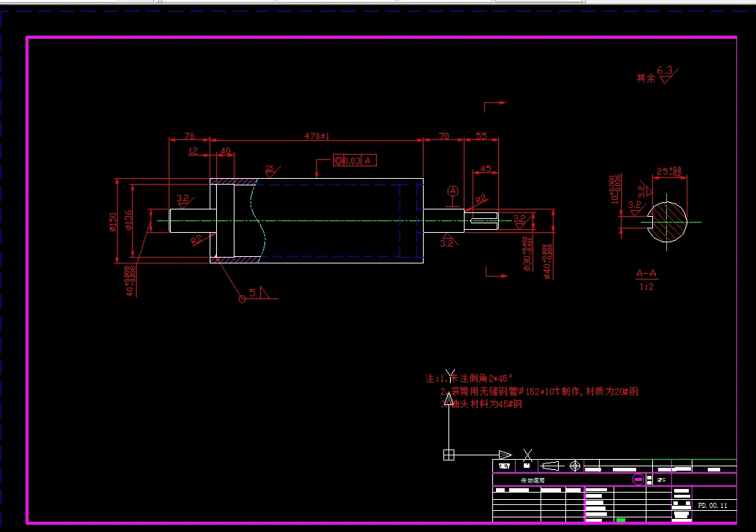Click the ø30 toleranced diameter dimension
The height and width of the screenshot is (532, 756).
tap(528, 254)
